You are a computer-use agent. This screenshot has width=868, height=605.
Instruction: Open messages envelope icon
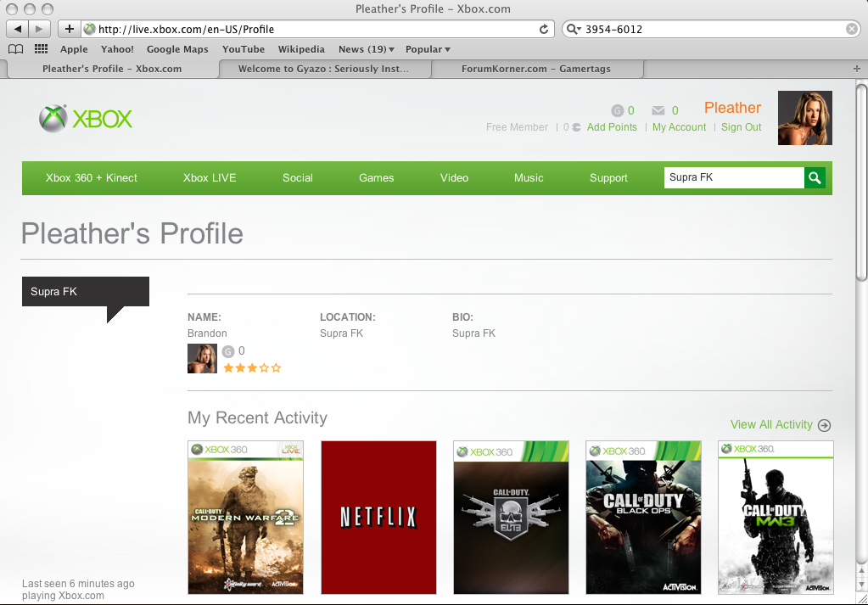[x=658, y=110]
